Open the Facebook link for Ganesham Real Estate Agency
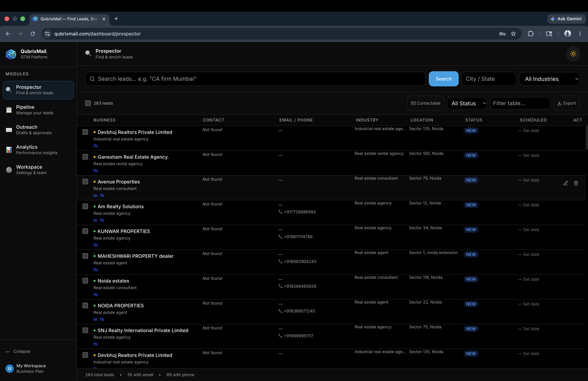Image resolution: width=588 pixels, height=381 pixels. [x=96, y=171]
